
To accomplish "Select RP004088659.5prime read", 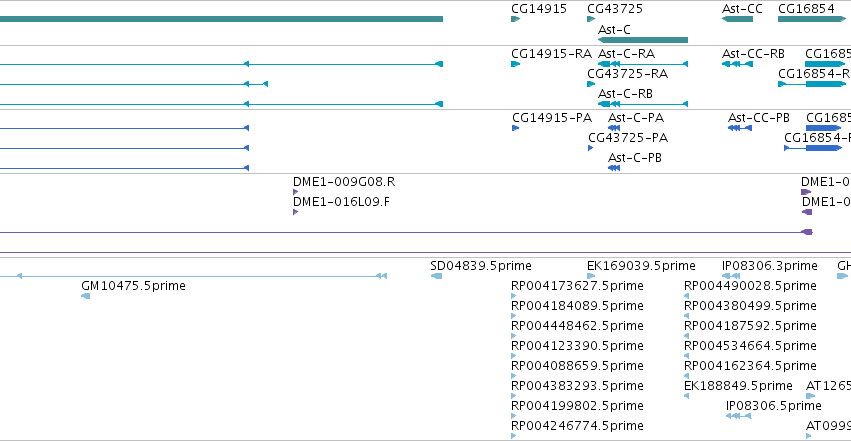I will point(577,366).
